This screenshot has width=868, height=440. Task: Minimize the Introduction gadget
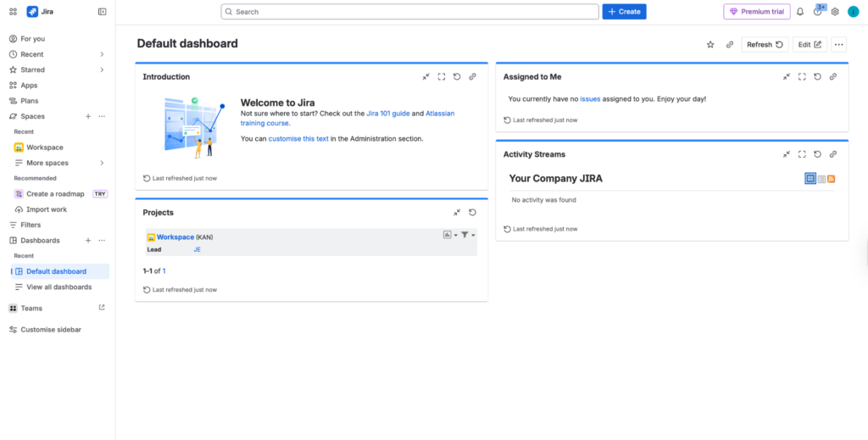[x=426, y=77]
